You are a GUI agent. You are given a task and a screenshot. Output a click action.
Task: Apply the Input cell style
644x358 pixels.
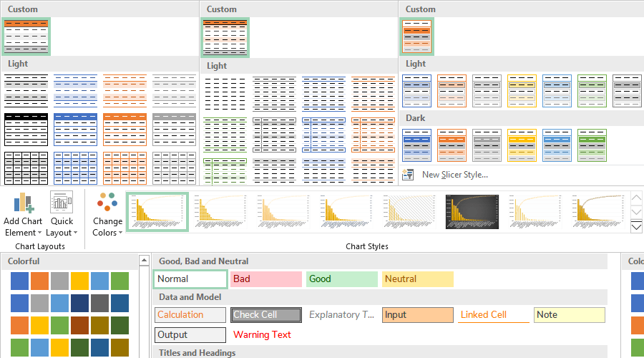[418, 315]
